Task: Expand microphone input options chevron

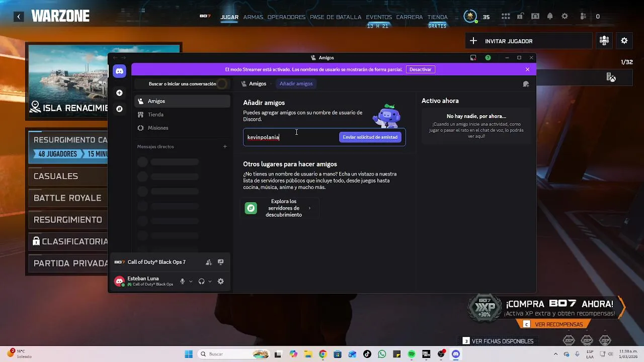Action: 191,282
